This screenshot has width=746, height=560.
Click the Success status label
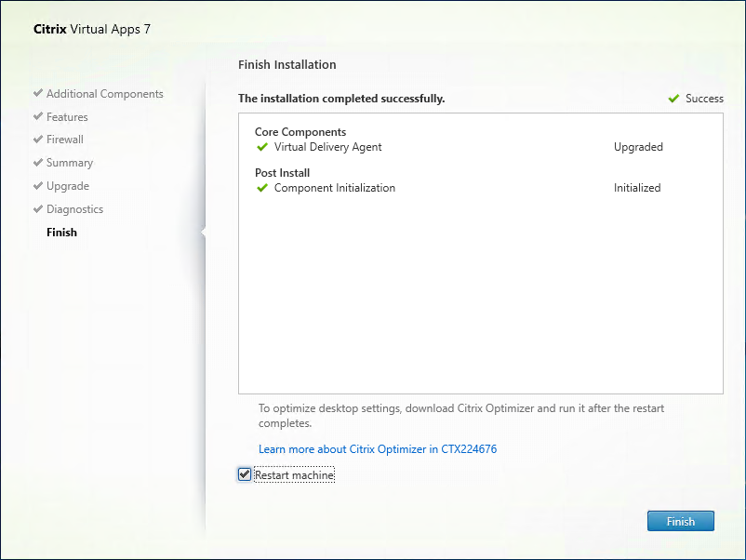pyautogui.click(x=704, y=99)
